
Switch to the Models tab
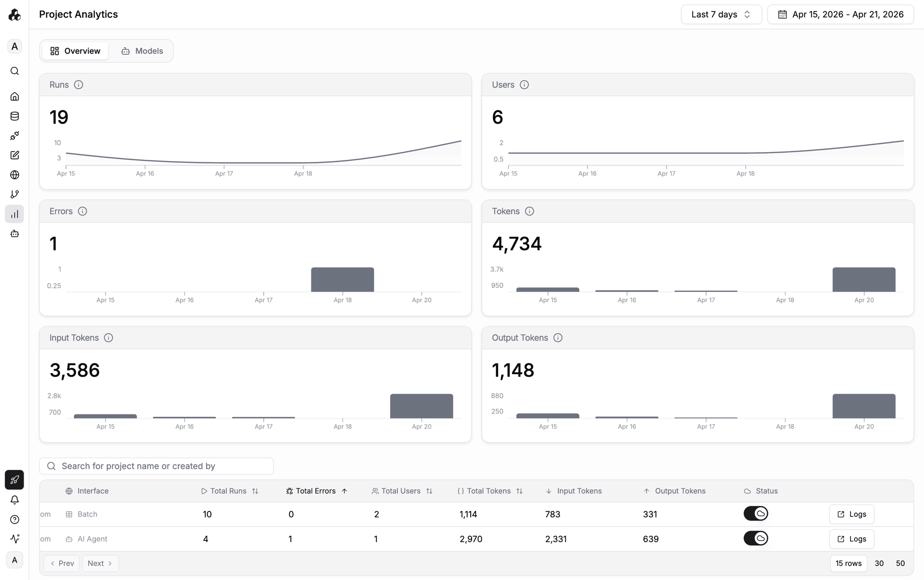click(142, 51)
